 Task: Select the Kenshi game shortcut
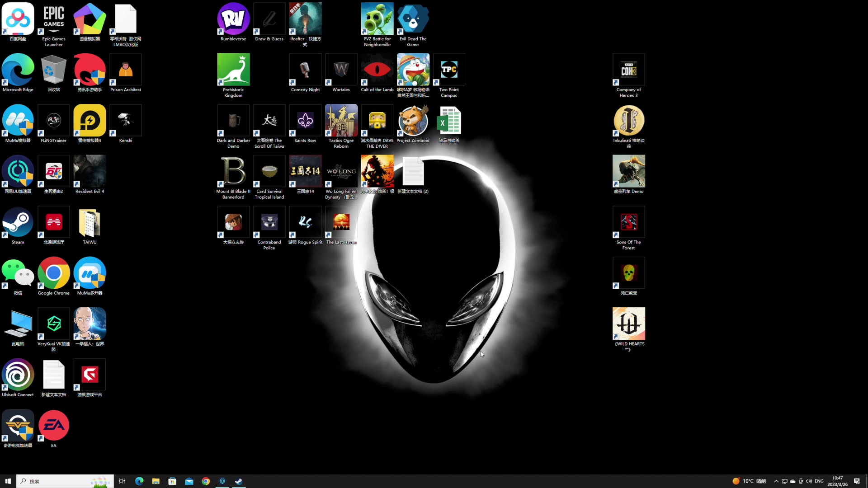[x=126, y=124]
